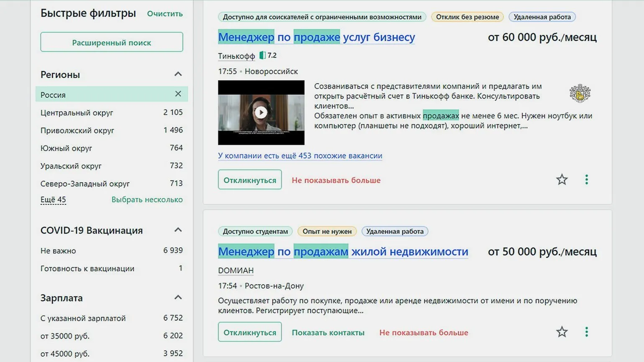Open Tinkoff company rating 7.2 icon
The width and height of the screenshot is (644, 362).
pyautogui.click(x=263, y=55)
